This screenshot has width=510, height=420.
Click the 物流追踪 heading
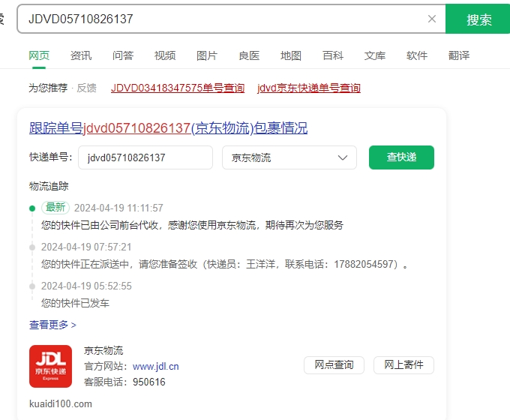tap(49, 186)
